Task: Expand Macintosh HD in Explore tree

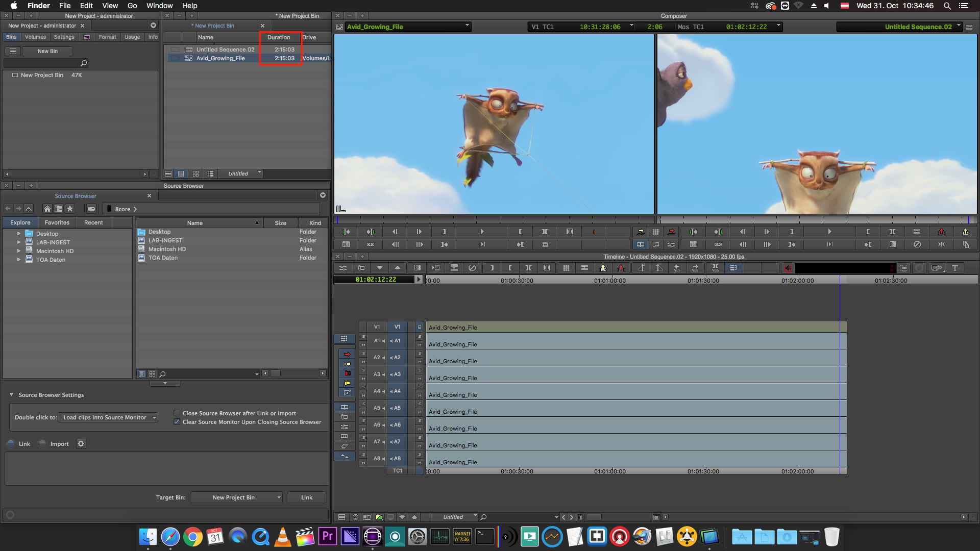Action: click(19, 251)
